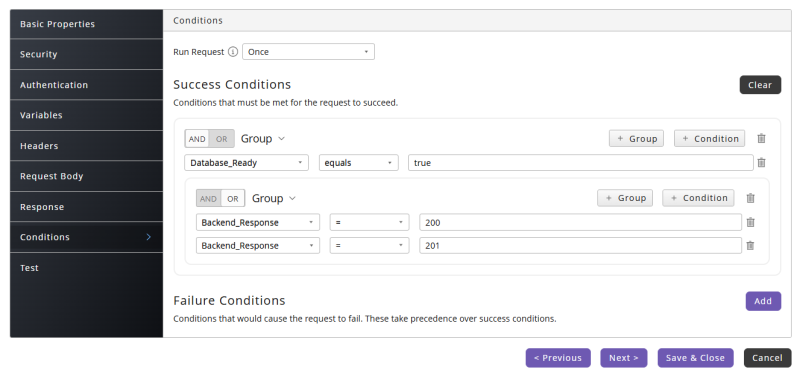This screenshot has width=800, height=376.
Task: Set outer group logic to AND
Action: coord(197,139)
